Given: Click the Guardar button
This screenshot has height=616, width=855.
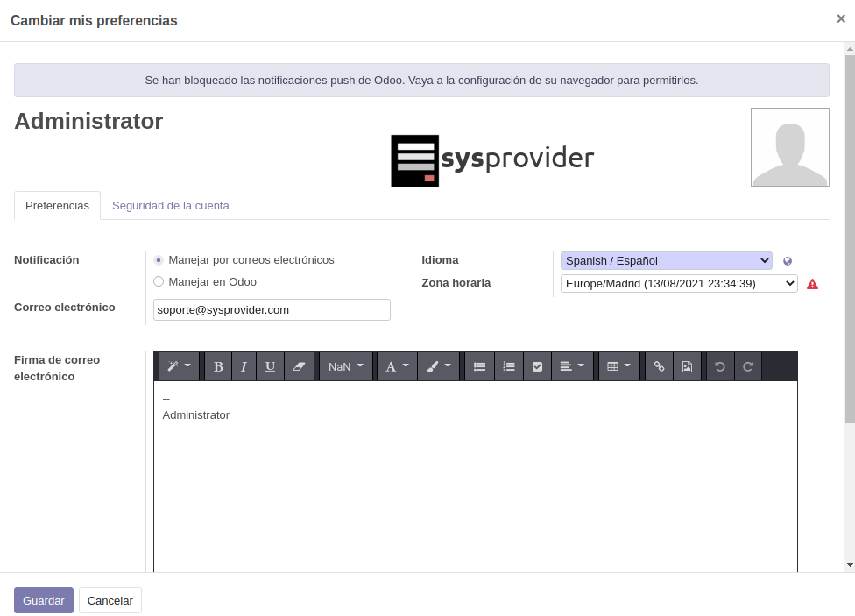Looking at the screenshot, I should click(x=44, y=600).
